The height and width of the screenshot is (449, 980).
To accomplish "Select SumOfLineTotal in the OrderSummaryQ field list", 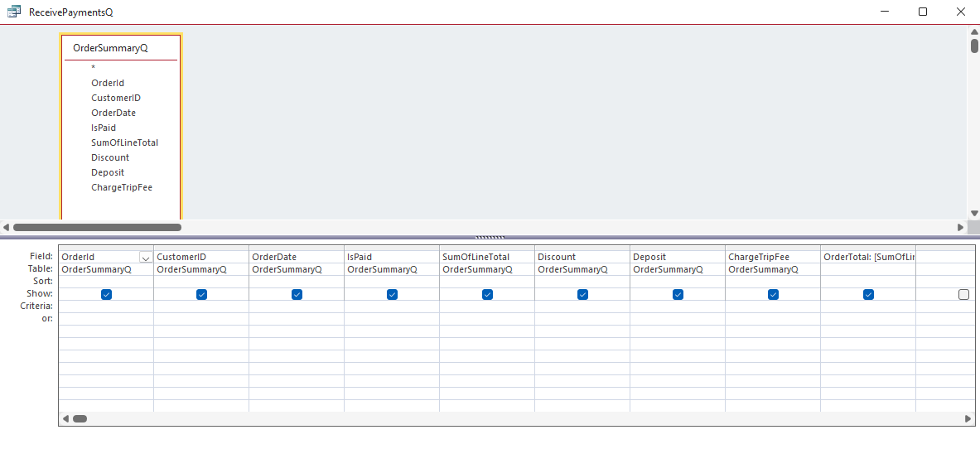I will click(124, 142).
